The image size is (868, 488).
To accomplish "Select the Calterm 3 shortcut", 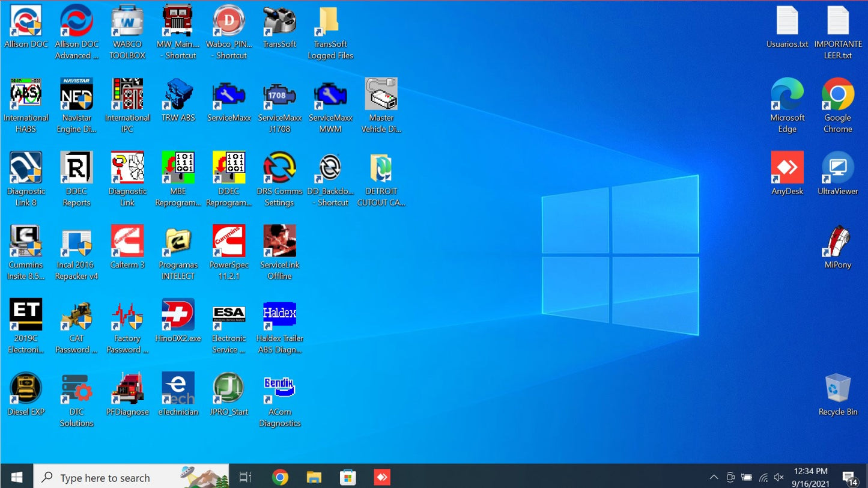I will pyautogui.click(x=127, y=242).
